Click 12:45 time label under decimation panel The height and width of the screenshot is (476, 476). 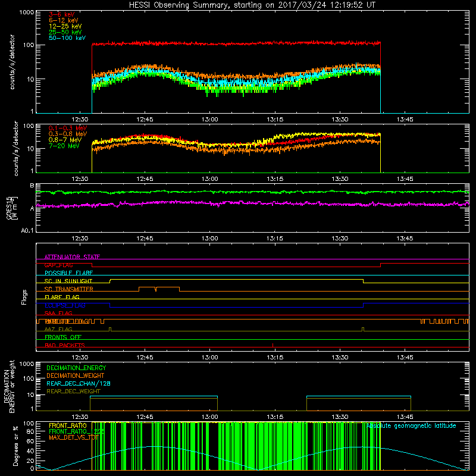[145, 417]
